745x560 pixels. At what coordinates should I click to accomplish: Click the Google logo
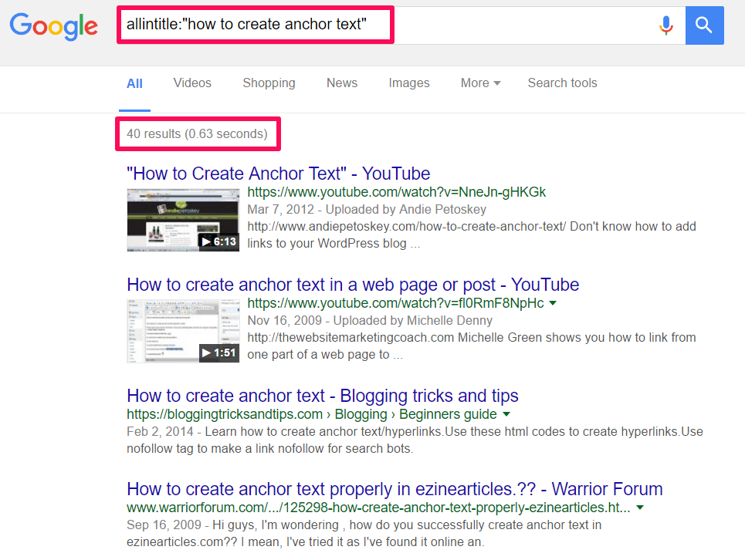(53, 25)
